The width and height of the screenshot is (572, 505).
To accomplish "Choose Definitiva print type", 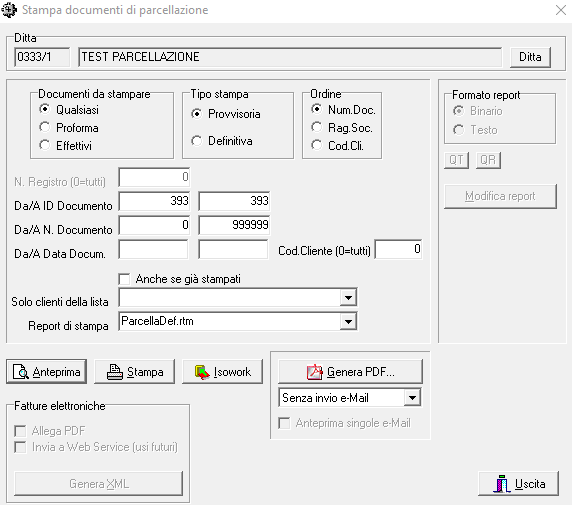I will pos(197,141).
